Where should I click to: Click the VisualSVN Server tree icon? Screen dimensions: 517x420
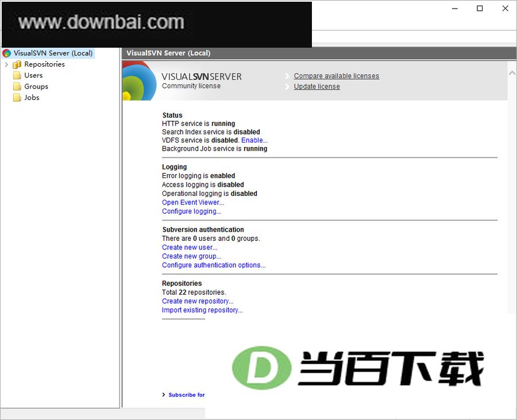[6, 53]
